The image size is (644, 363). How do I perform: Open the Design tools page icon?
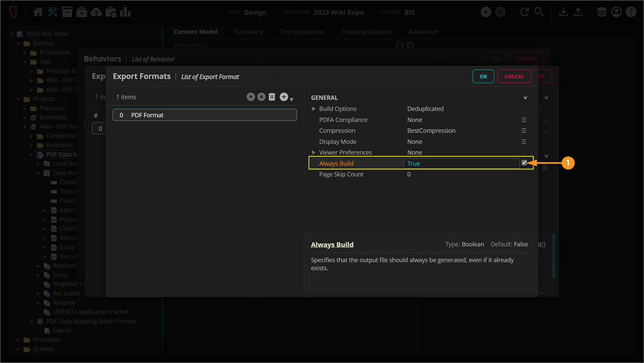pos(53,12)
